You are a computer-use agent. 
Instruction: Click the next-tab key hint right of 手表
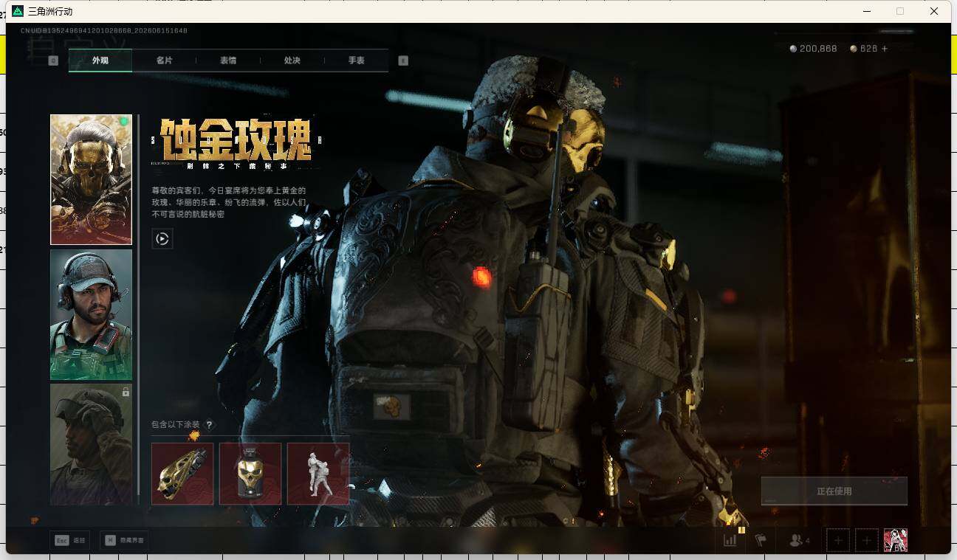coord(403,61)
